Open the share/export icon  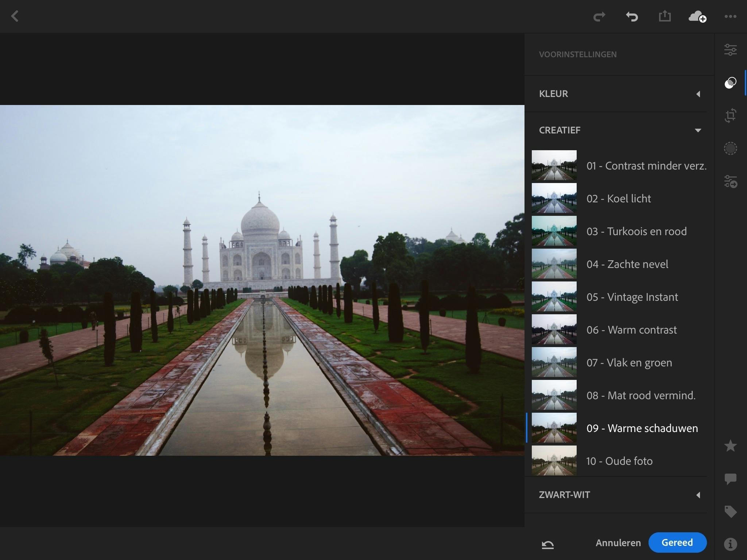(665, 16)
